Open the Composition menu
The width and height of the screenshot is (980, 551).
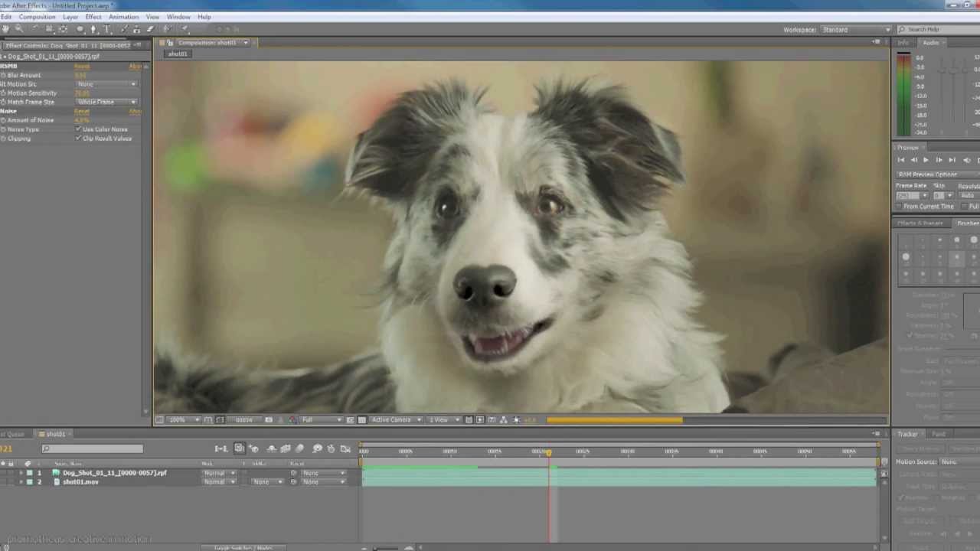click(37, 17)
